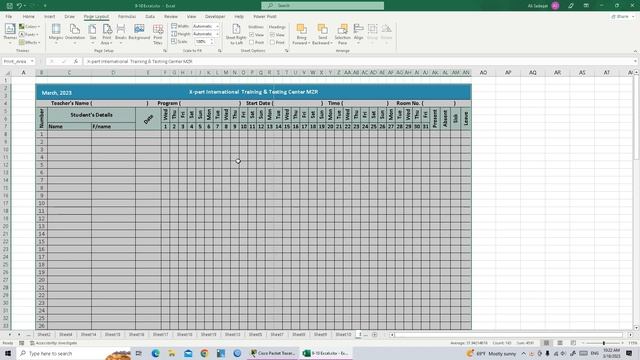The image size is (640, 360).
Task: Click the Excel workbook taskbar button
Action: click(325, 353)
